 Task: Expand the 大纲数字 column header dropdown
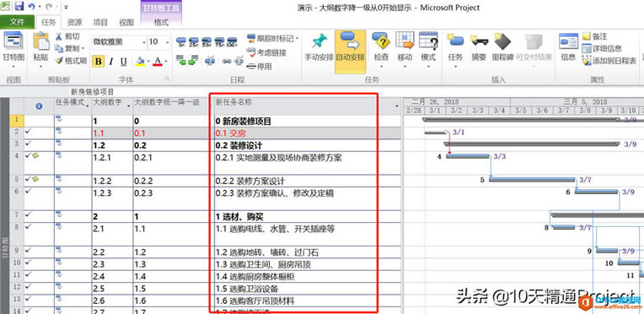(129, 106)
